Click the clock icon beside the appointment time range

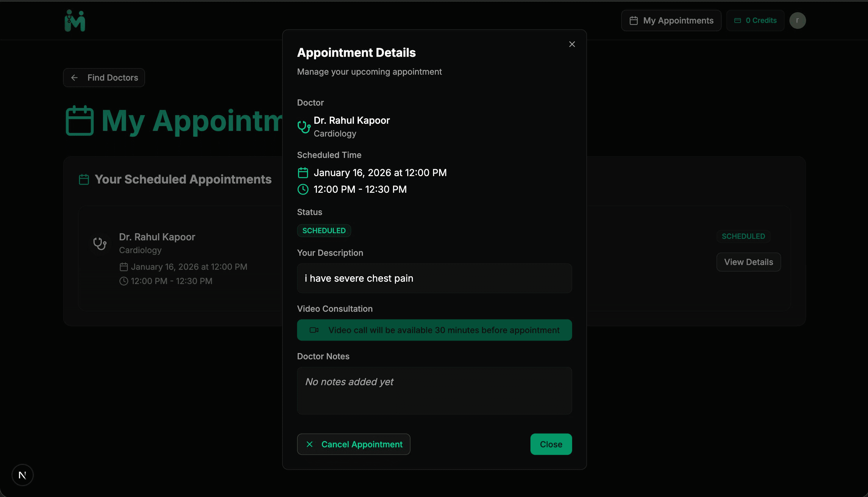point(303,189)
